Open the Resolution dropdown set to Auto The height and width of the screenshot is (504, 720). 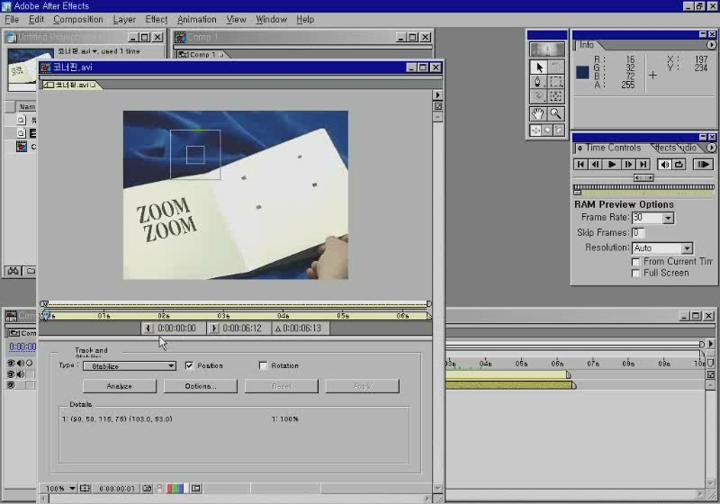tap(687, 248)
